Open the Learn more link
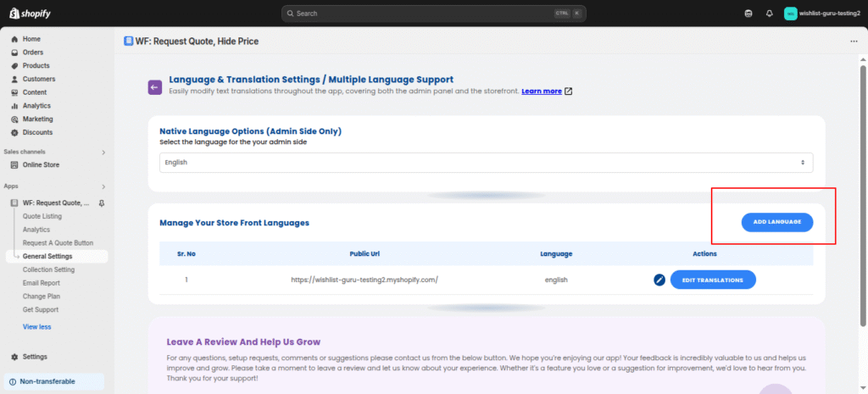 (x=542, y=92)
